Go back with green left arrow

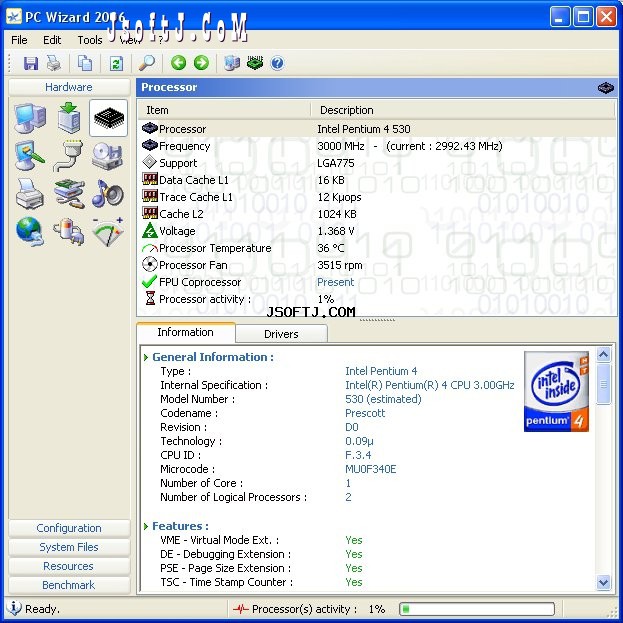(x=178, y=63)
